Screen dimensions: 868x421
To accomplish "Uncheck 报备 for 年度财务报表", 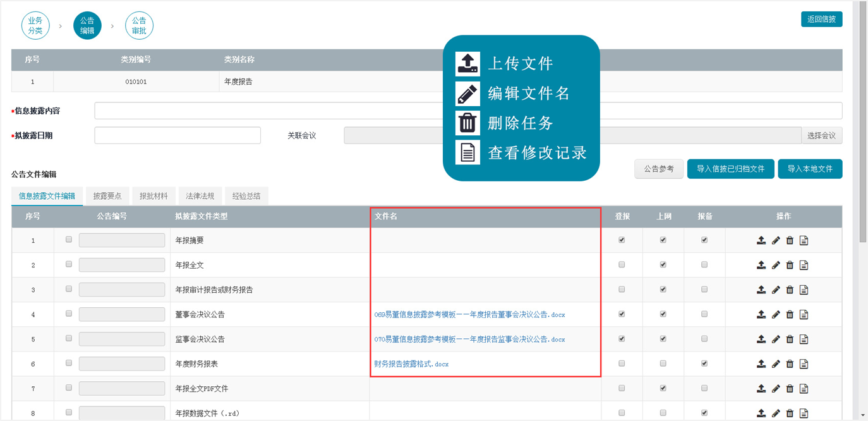I will pos(704,363).
